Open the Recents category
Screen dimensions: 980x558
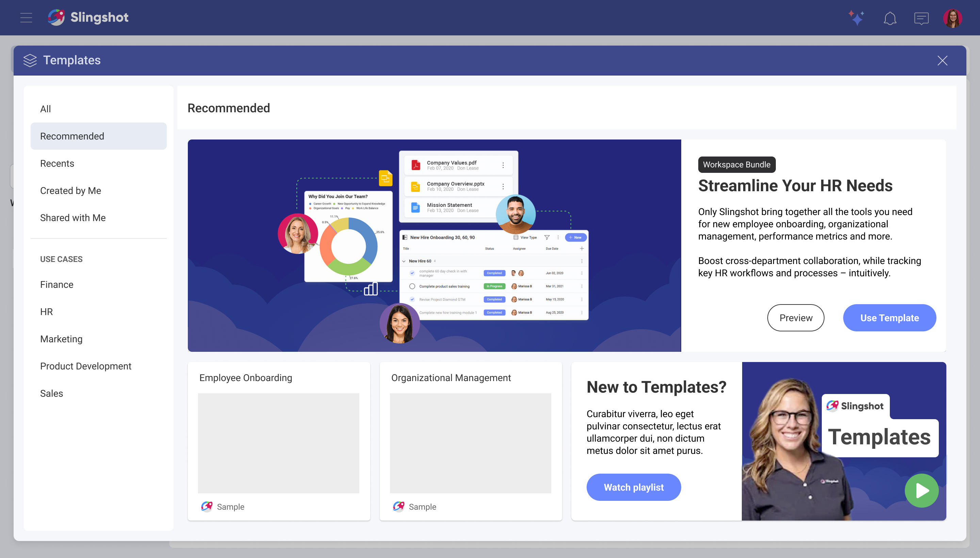coord(98,163)
